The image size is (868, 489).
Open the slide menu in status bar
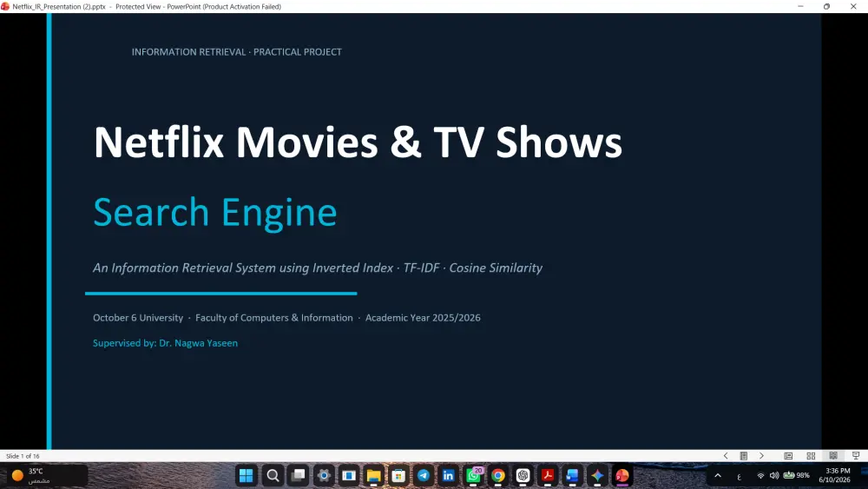click(x=744, y=456)
